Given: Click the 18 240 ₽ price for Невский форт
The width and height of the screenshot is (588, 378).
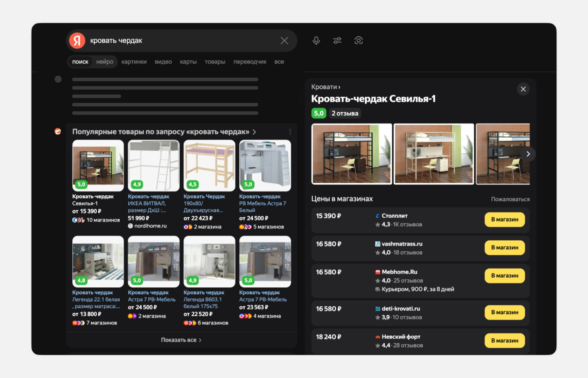Looking at the screenshot, I should pos(329,337).
